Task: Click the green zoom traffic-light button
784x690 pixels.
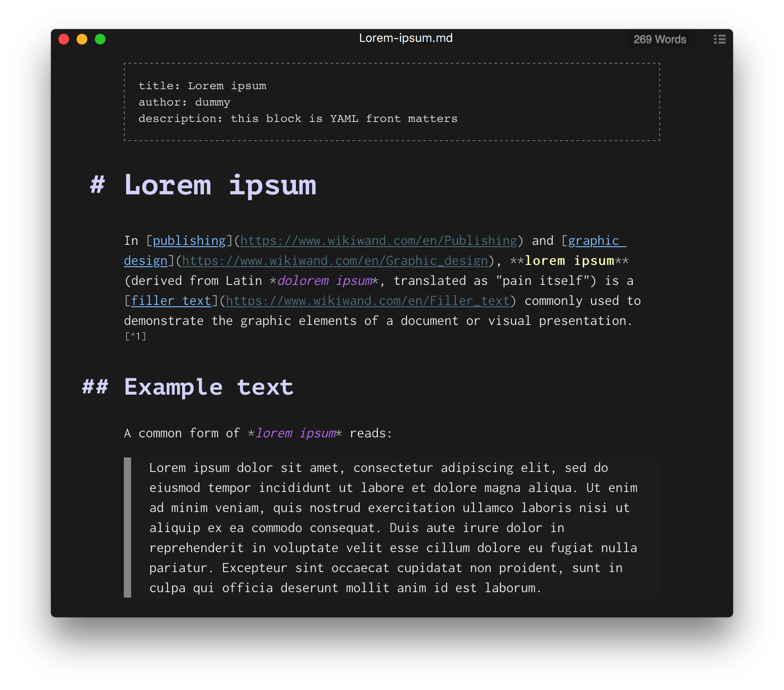Action: (100, 39)
